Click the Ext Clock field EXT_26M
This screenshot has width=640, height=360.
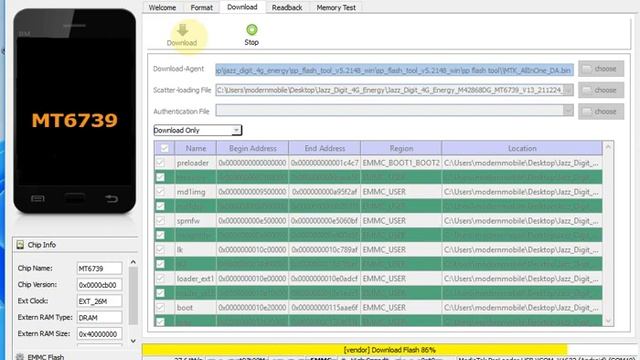99,301
